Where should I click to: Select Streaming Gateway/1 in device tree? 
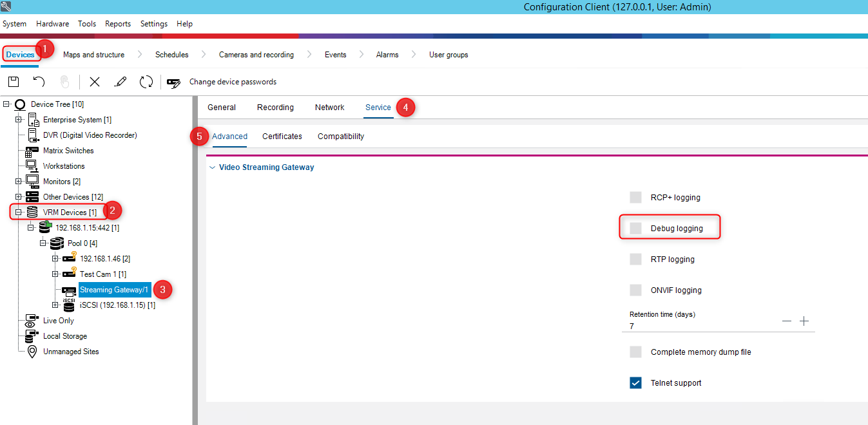coord(114,290)
